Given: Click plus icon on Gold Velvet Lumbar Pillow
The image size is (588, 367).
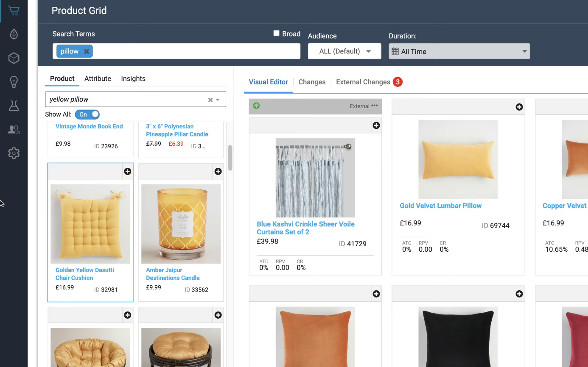Looking at the screenshot, I should (519, 107).
